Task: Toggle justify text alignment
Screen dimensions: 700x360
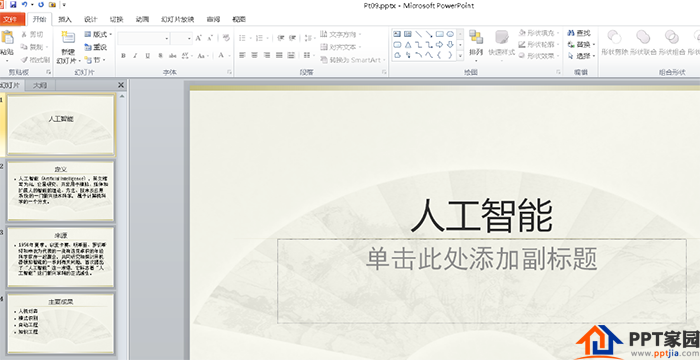Action: [279, 55]
